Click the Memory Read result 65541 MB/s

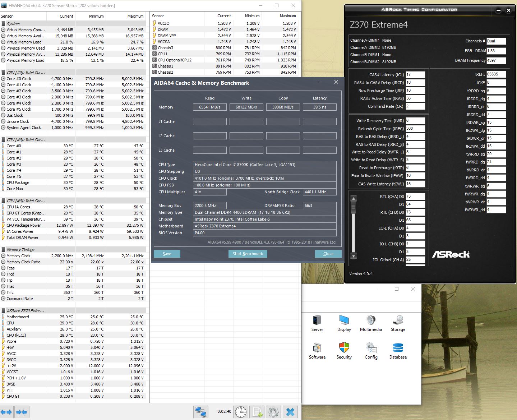pos(209,107)
